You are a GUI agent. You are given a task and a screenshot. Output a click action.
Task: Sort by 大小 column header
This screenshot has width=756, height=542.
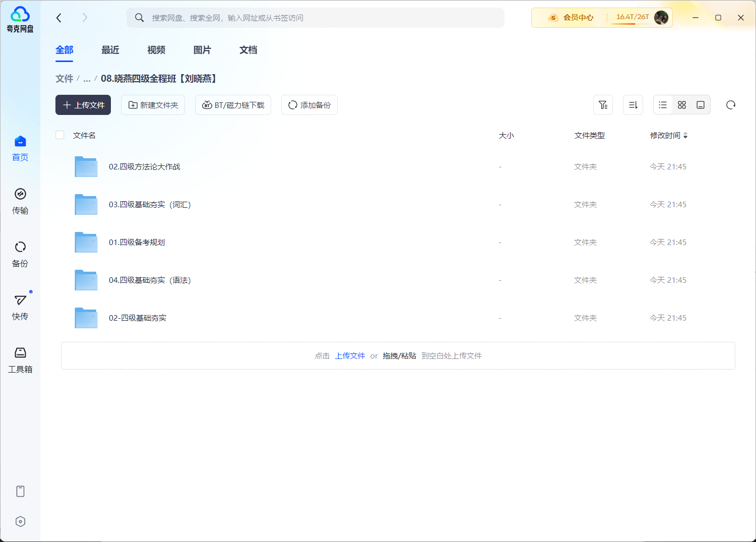click(506, 135)
